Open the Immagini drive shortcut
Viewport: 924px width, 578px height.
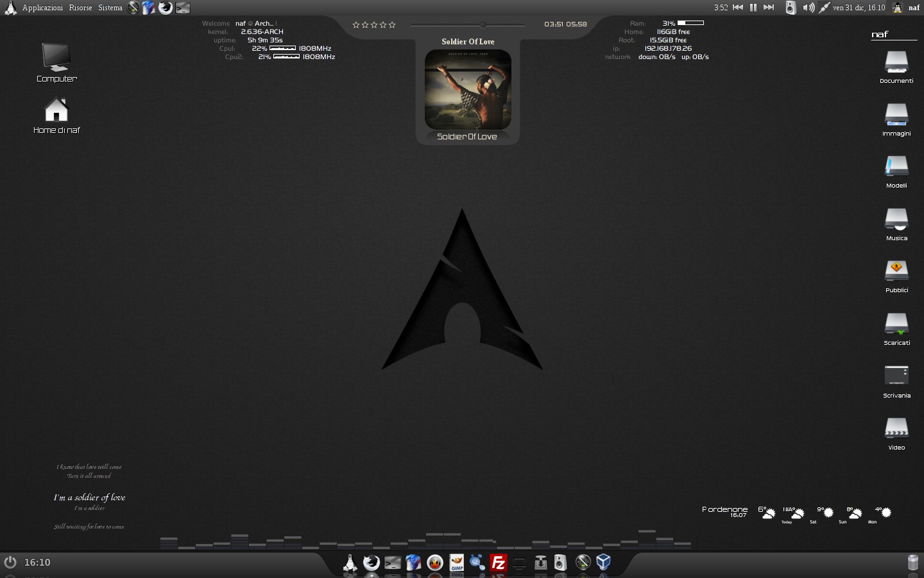[x=896, y=119]
